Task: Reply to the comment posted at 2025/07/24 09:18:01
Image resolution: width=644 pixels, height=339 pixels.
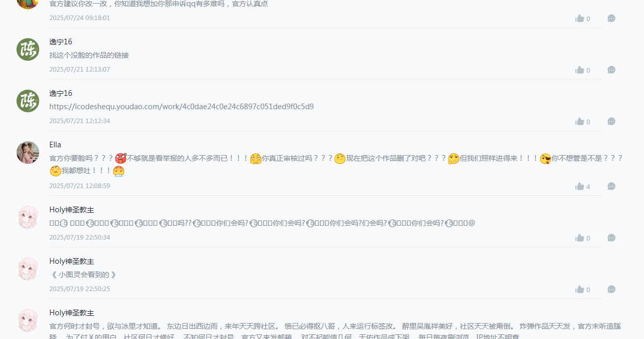Action: pyautogui.click(x=612, y=19)
